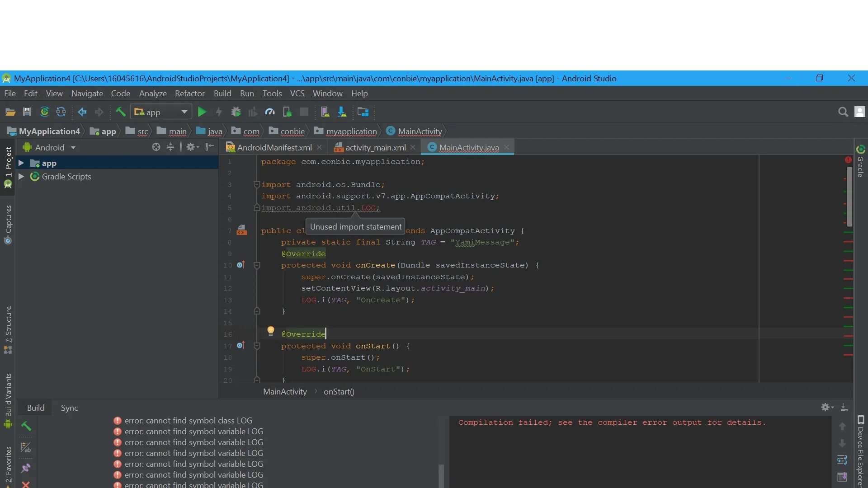Screen dimensions: 868x488
Task: Click the Make Project hammer icon in toolbar
Action: coord(120,112)
